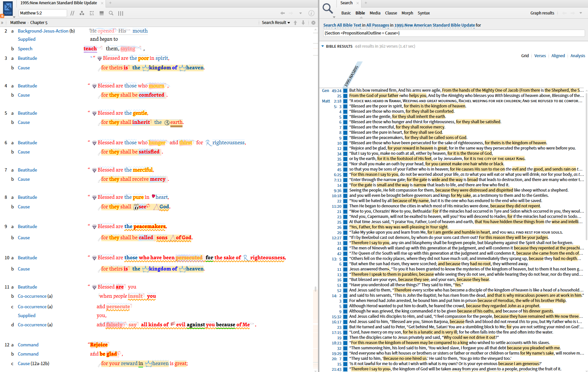Click the R icon before 'righteousness' in verse 6
The width and height of the screenshot is (588, 372).
coord(208,143)
